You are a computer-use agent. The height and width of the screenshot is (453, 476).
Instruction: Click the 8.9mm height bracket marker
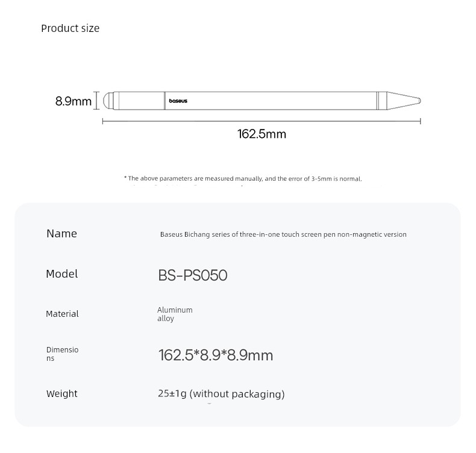coord(96,101)
